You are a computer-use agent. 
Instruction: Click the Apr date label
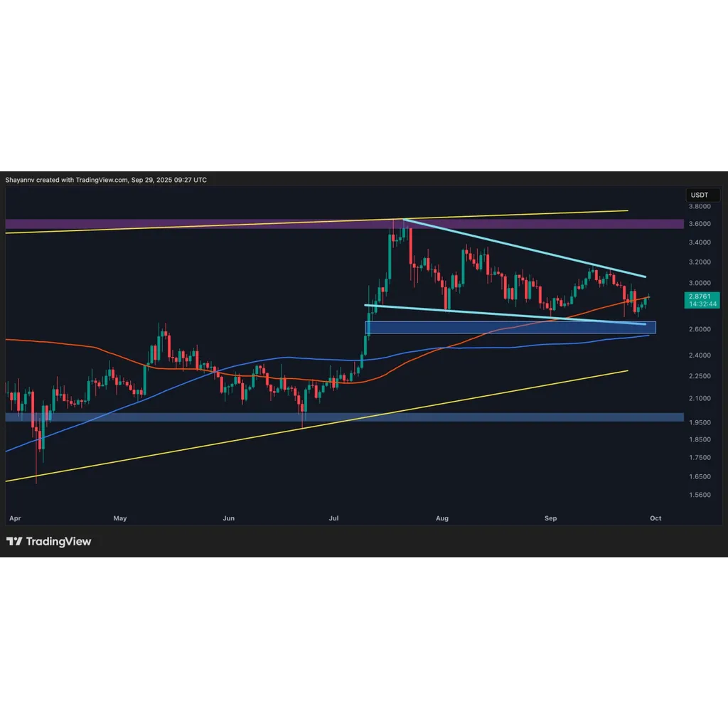pyautogui.click(x=15, y=518)
